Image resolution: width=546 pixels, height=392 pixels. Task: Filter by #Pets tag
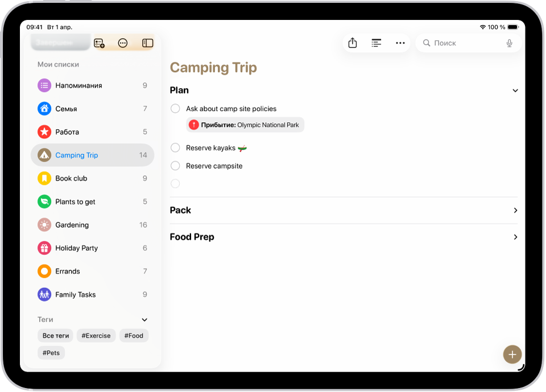pos(51,353)
